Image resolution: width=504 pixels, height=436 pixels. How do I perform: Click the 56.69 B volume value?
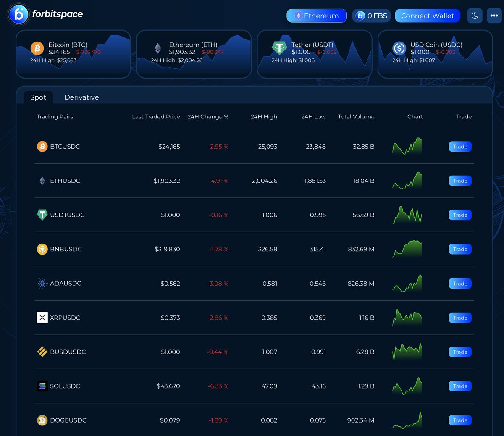pos(363,215)
